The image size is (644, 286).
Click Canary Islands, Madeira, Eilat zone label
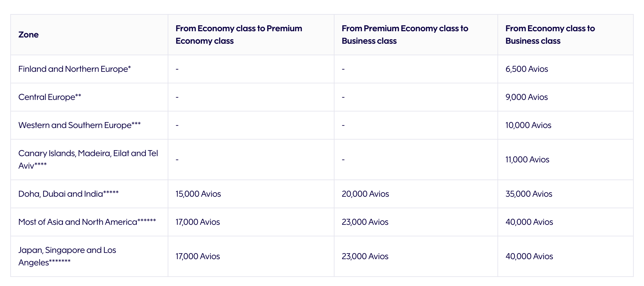[x=88, y=160]
